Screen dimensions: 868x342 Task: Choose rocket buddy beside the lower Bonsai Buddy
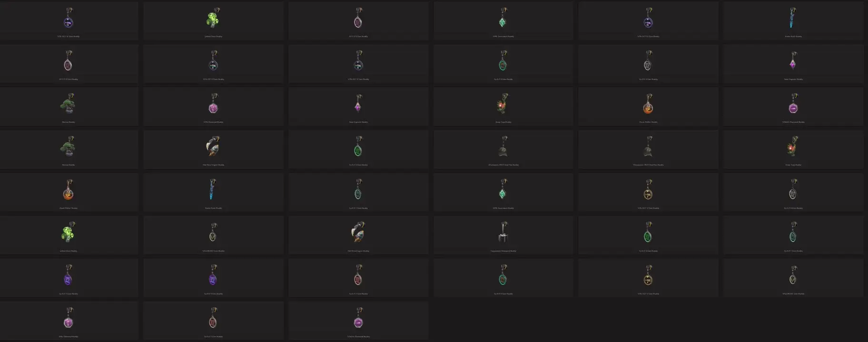click(x=214, y=148)
